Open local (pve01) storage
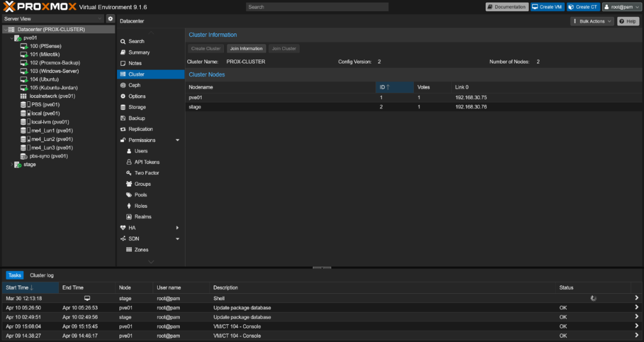This screenshot has width=644, height=342. 45,113
